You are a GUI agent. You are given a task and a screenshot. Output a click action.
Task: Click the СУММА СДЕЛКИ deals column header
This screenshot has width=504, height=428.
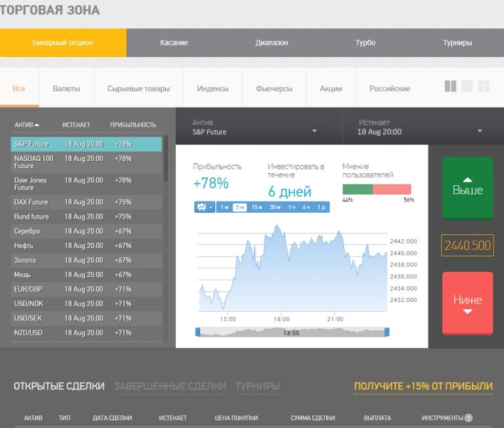(x=313, y=417)
